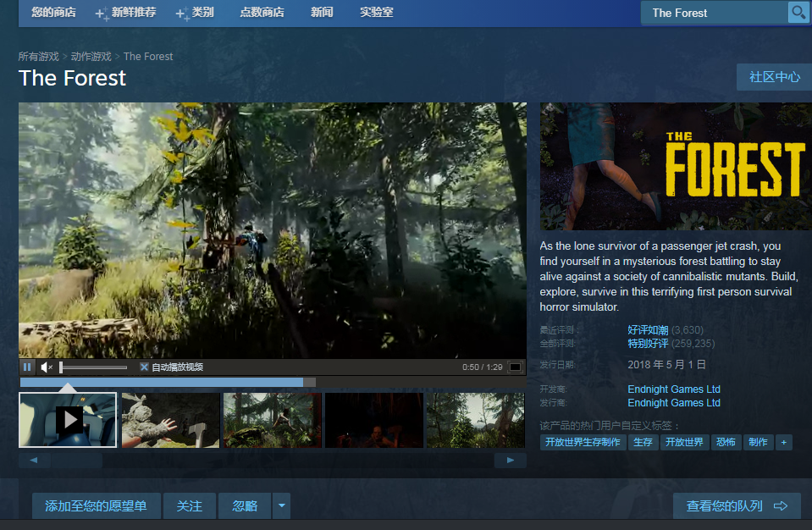812x530 pixels.
Task: Click 添加至您的愿望单 button
Action: [x=96, y=505]
